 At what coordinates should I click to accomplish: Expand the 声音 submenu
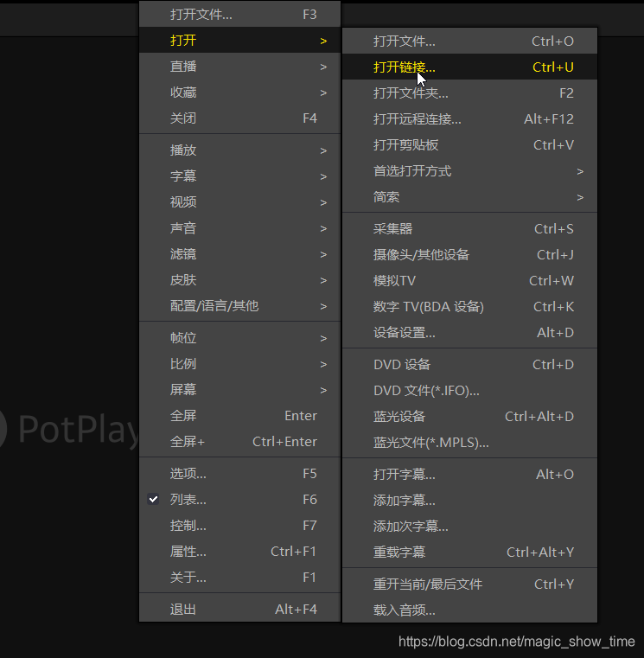(x=239, y=228)
